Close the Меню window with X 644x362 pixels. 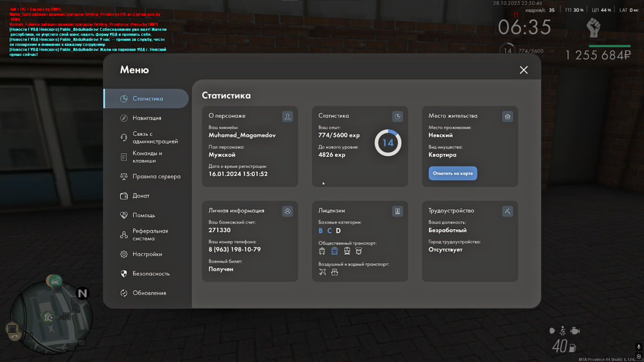point(524,70)
